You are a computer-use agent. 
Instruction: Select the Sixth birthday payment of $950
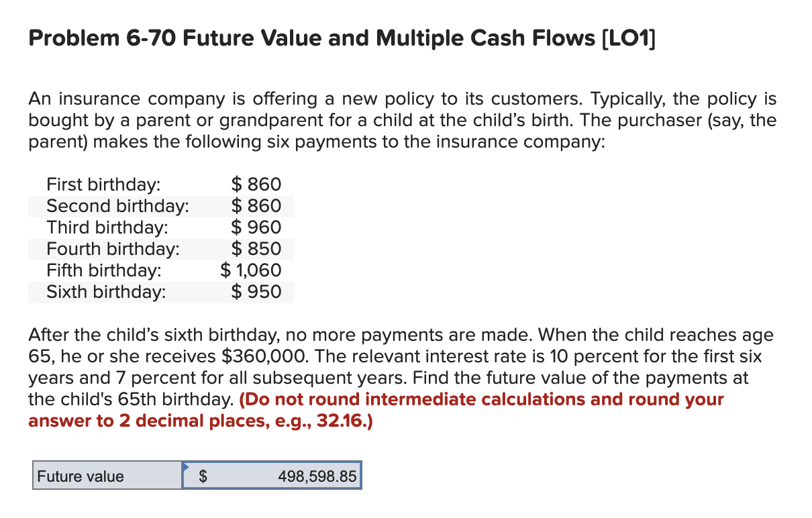[256, 292]
